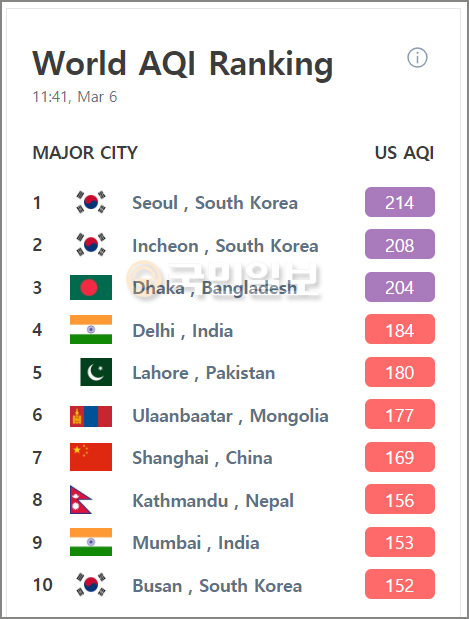Image resolution: width=469 pixels, height=619 pixels.
Task: Click the South Korea flag next to Incheon
Action: tap(91, 244)
